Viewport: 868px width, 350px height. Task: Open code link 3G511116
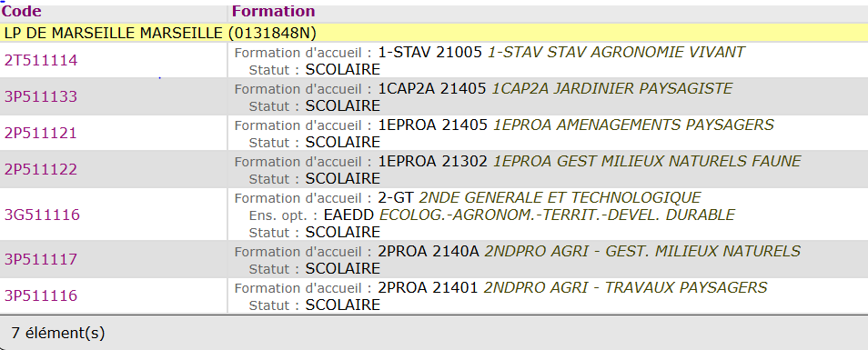(x=42, y=215)
